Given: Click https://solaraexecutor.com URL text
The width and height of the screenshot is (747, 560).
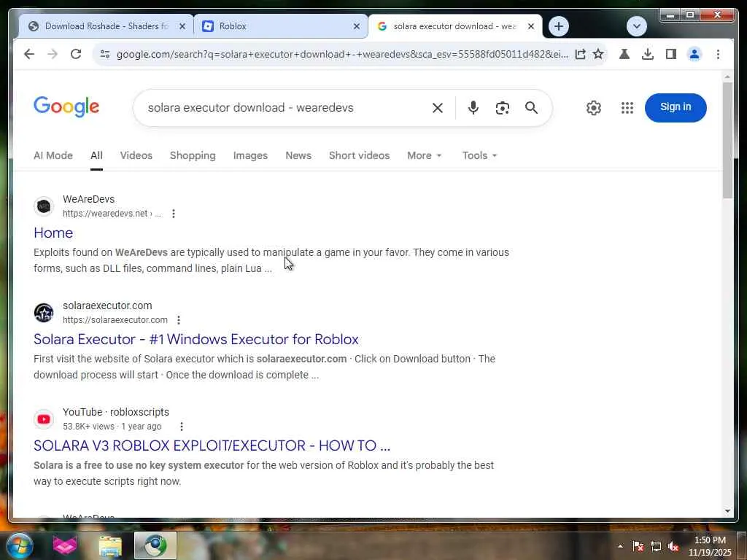Looking at the screenshot, I should point(115,320).
